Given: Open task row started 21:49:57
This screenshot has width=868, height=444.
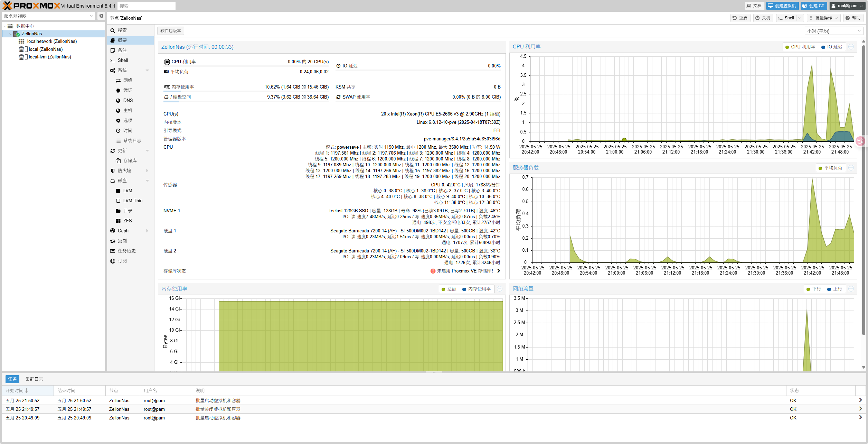Looking at the screenshot, I should click(434, 409).
